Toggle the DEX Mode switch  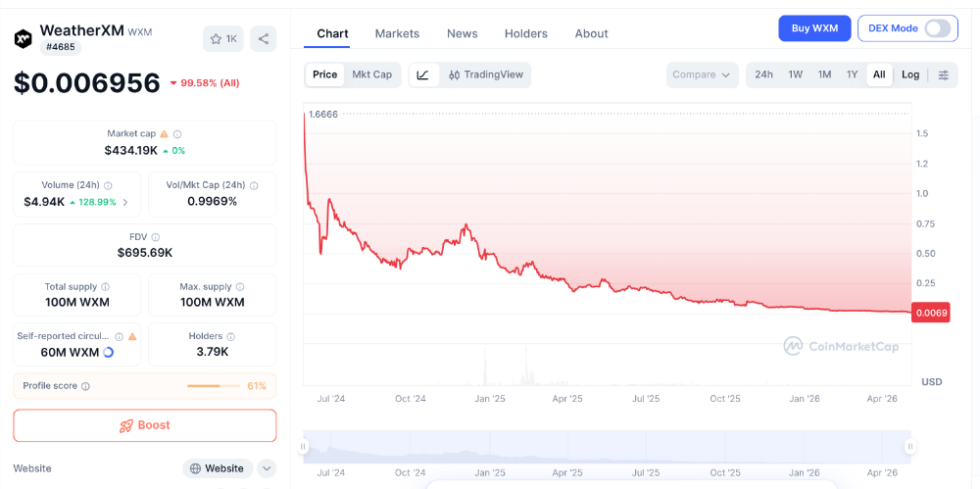click(937, 28)
